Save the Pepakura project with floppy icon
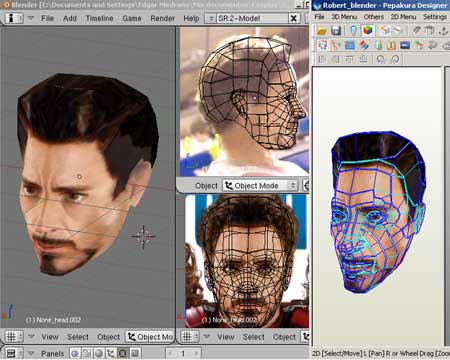Viewport: 450px width, 360px height. (336, 31)
